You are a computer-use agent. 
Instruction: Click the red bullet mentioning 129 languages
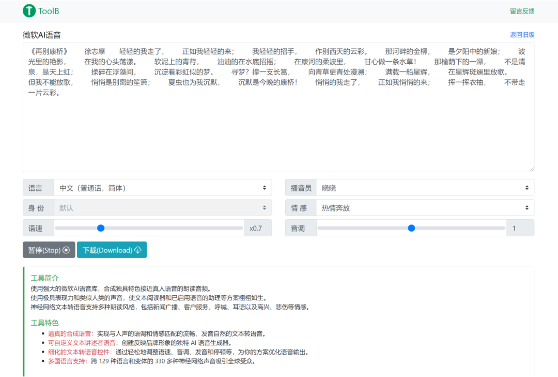click(x=68, y=361)
